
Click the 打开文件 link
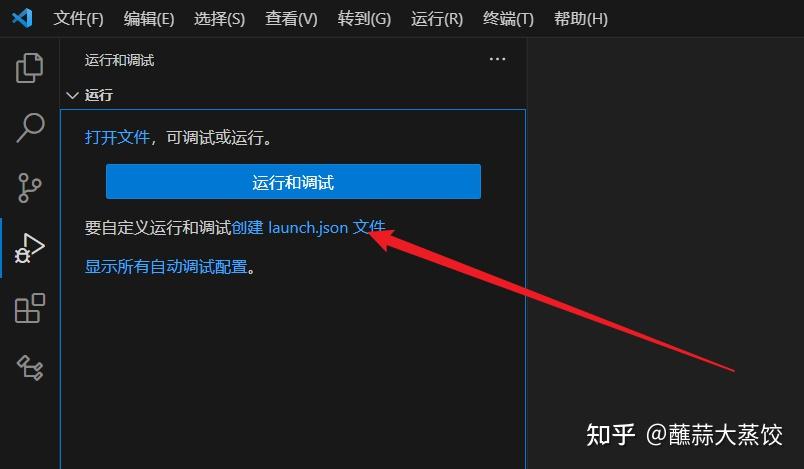click(117, 137)
